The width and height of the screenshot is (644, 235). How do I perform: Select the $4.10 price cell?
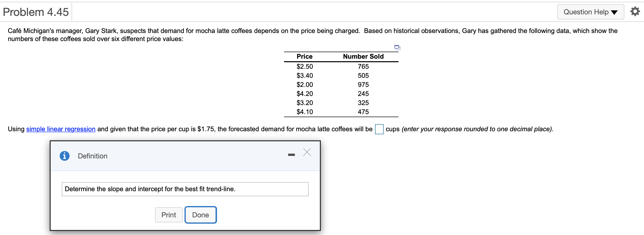pyautogui.click(x=304, y=112)
